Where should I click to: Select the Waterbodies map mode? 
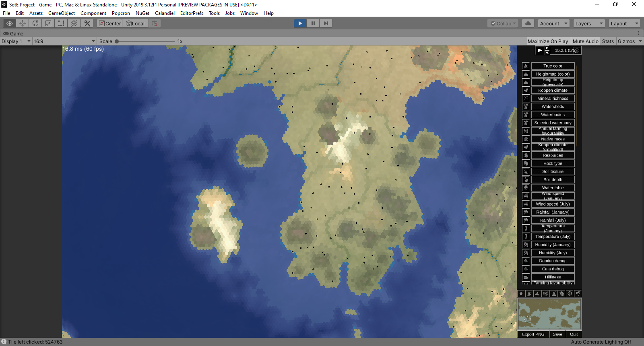tap(553, 115)
